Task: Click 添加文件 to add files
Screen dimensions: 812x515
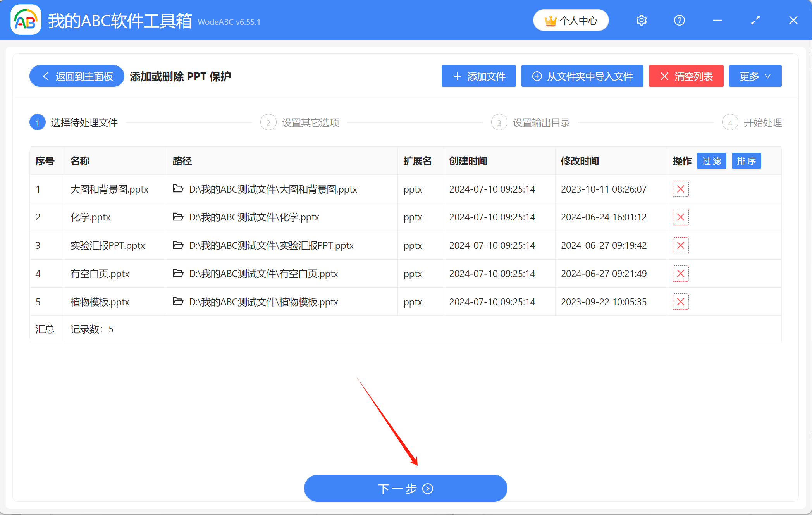Action: pyautogui.click(x=478, y=76)
